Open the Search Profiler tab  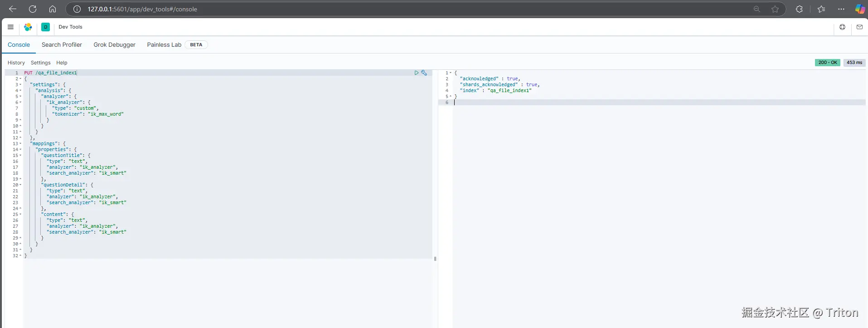(62, 45)
